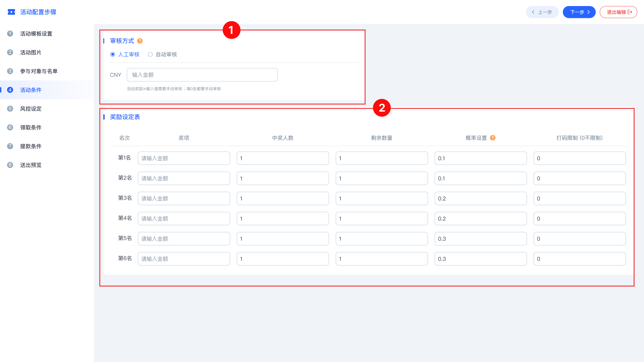Open the 活动条件 step in sidebar
Viewport: 644px width, 362px height.
pyautogui.click(x=31, y=90)
